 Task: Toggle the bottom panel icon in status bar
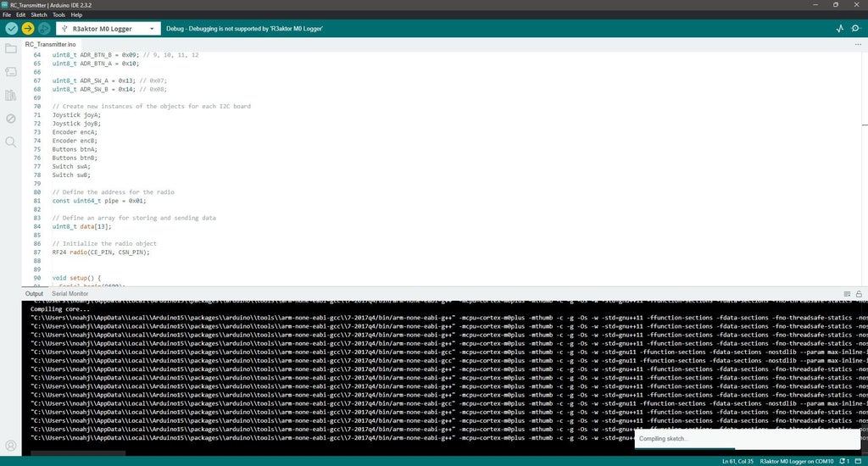tap(858, 461)
